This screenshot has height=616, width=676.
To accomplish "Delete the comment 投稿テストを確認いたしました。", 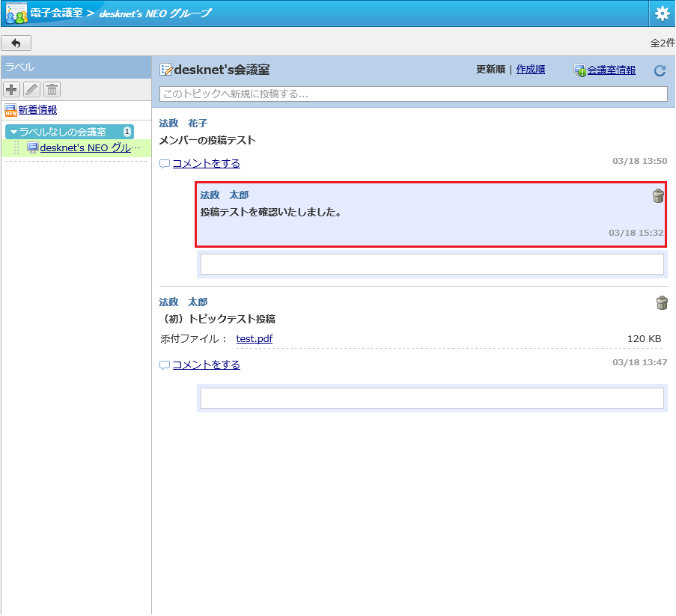I will [x=658, y=195].
